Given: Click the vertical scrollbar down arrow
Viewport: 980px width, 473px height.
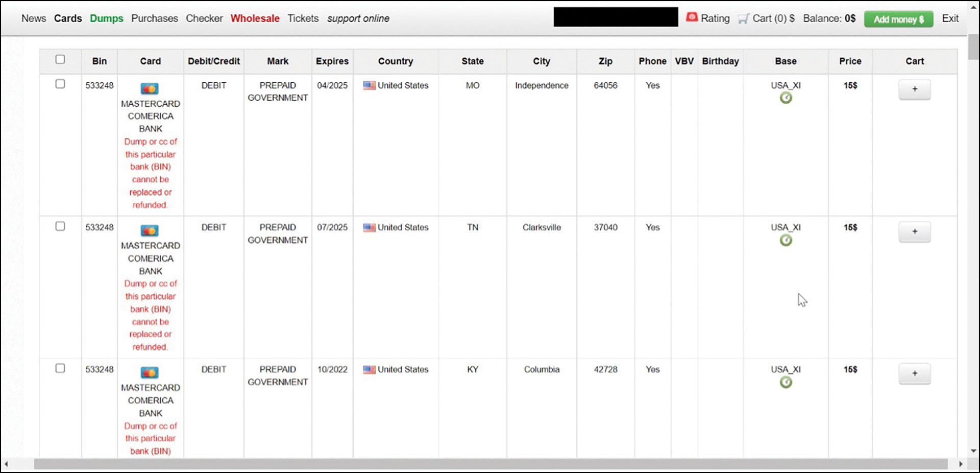Looking at the screenshot, I should tap(973, 451).
